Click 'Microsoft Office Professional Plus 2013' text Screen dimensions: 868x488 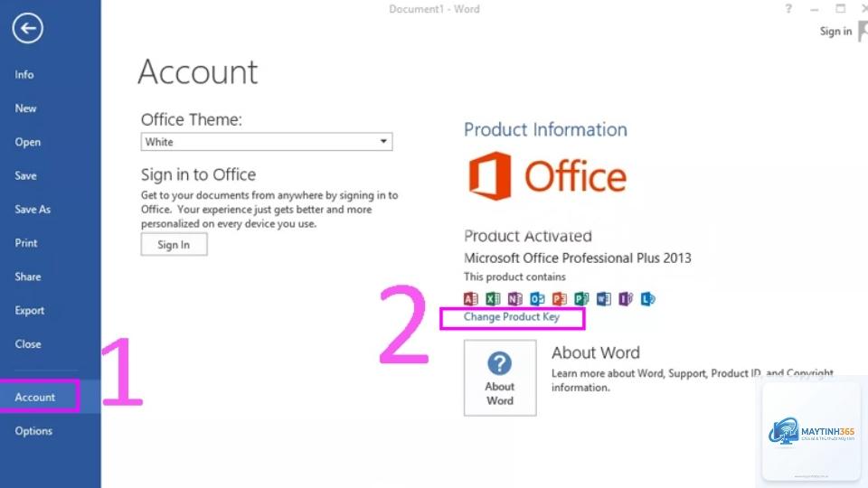click(578, 258)
